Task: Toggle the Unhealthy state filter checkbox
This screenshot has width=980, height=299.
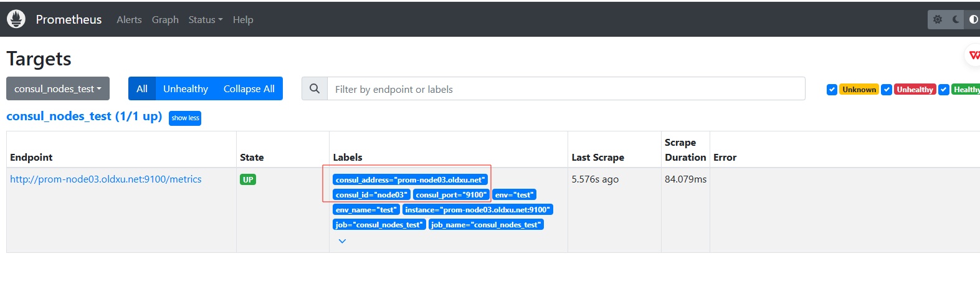Action: pos(887,90)
